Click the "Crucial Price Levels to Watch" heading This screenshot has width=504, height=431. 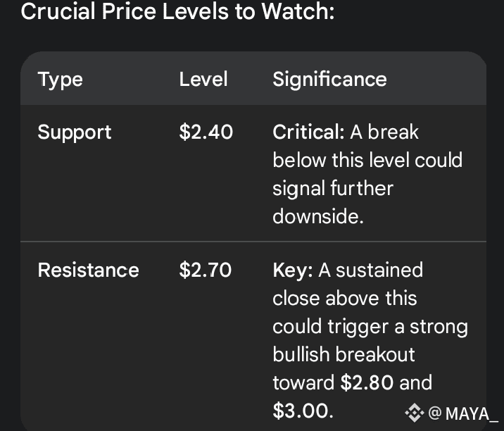point(178,13)
